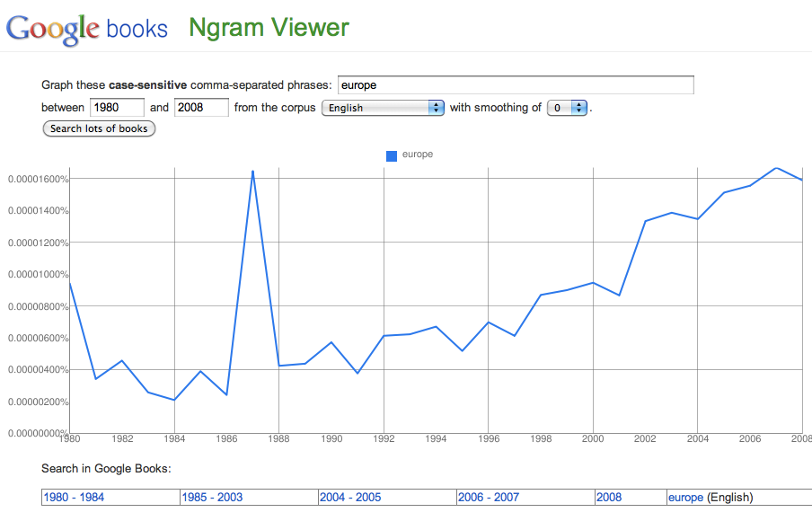
Task: Click the y-axis label 0.00000400%
Action: (x=38, y=370)
